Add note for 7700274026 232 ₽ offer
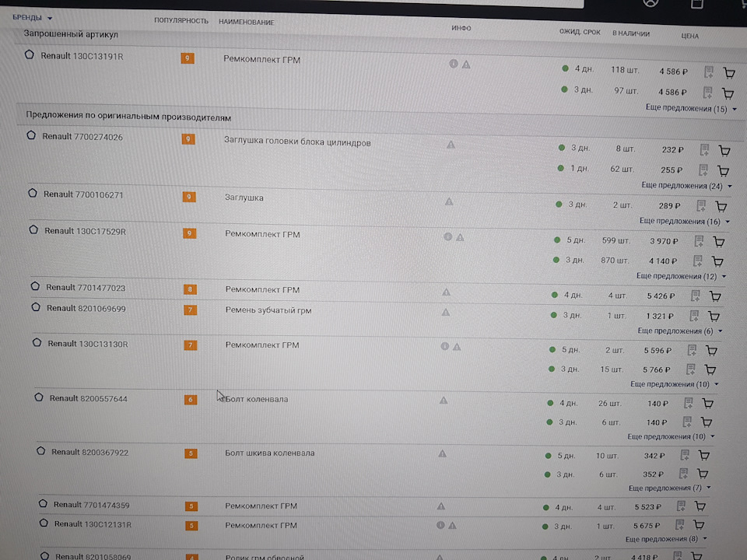747x560 pixels. [x=705, y=150]
